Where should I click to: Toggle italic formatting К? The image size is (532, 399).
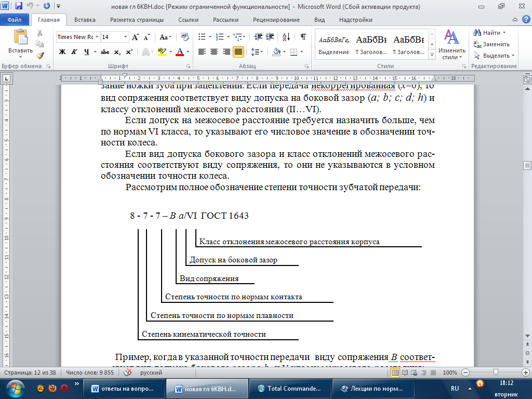click(x=74, y=52)
